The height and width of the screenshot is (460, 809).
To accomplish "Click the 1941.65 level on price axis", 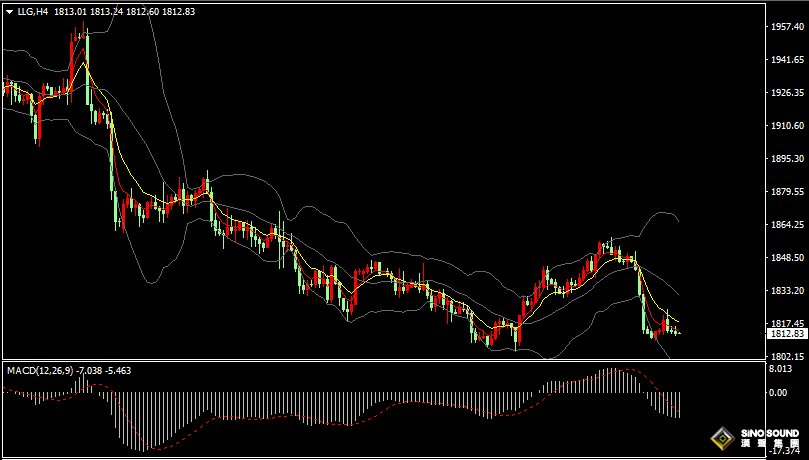I will click(x=786, y=59).
